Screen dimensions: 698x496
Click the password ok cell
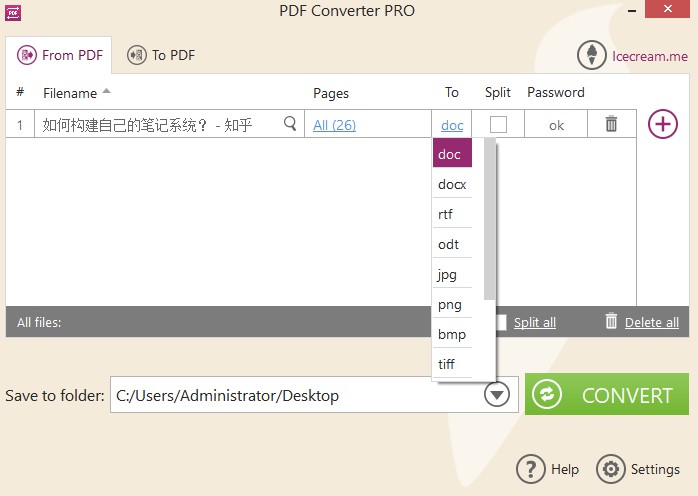point(556,125)
